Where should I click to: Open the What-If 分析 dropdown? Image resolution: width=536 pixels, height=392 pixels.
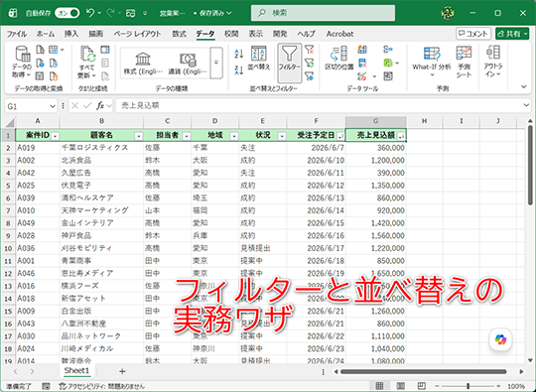click(432, 74)
